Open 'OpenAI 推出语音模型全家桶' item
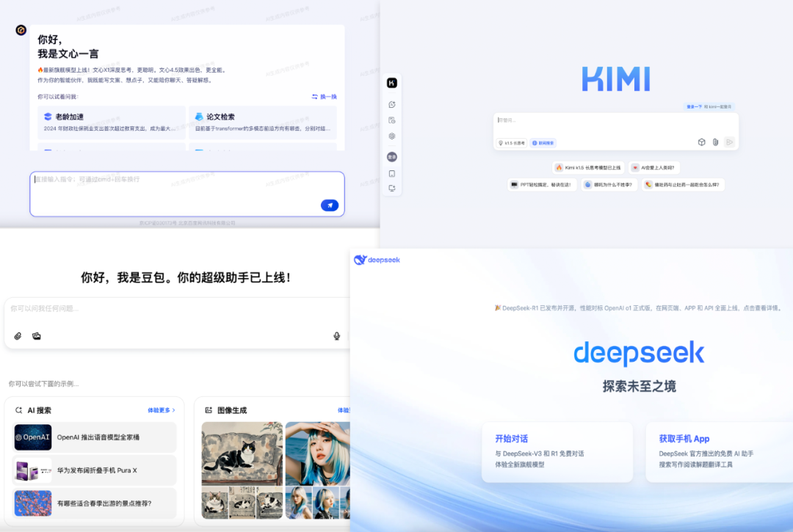793x532 pixels. (x=95, y=437)
